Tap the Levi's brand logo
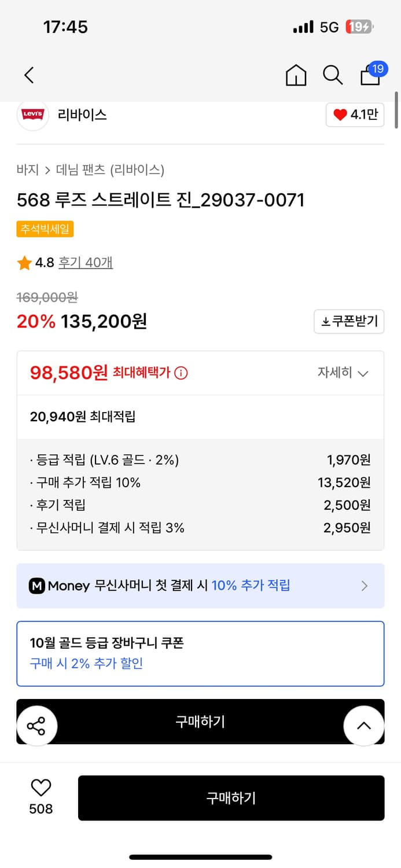 pos(32,115)
